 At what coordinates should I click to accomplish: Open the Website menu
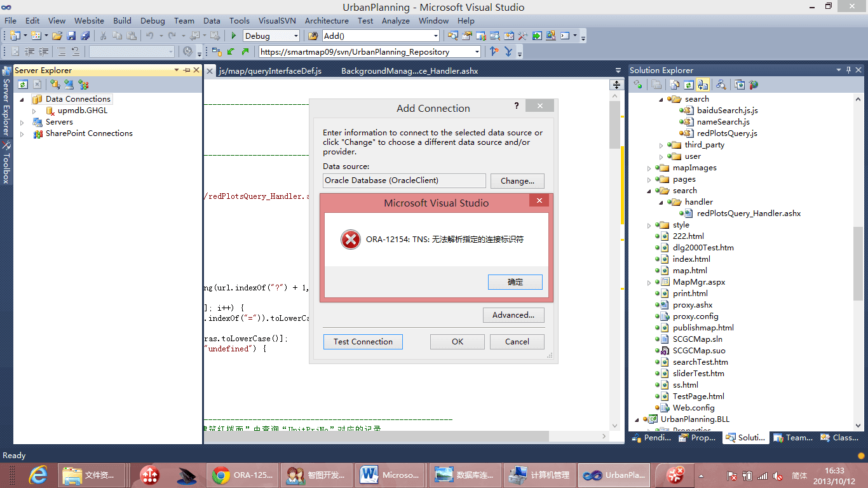(x=90, y=21)
